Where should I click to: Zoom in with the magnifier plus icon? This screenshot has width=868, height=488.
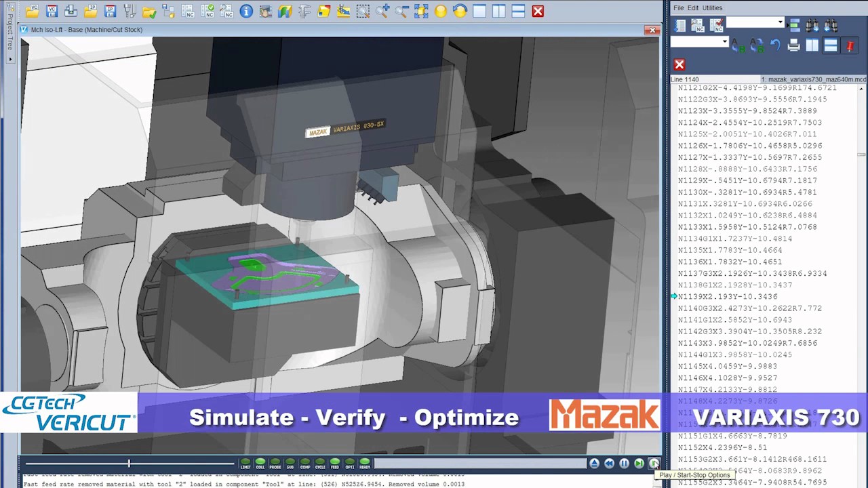tap(382, 11)
